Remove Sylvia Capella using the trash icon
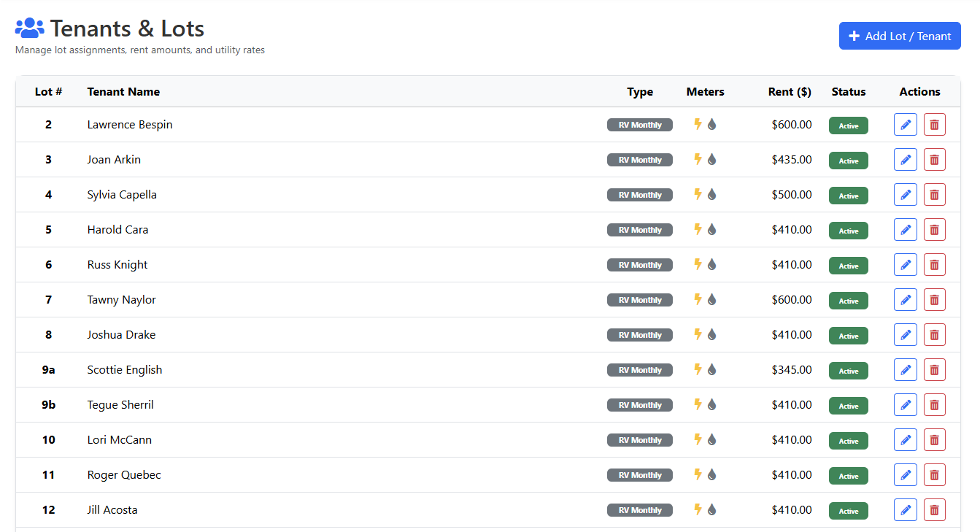This screenshot has width=980, height=532. tap(934, 195)
